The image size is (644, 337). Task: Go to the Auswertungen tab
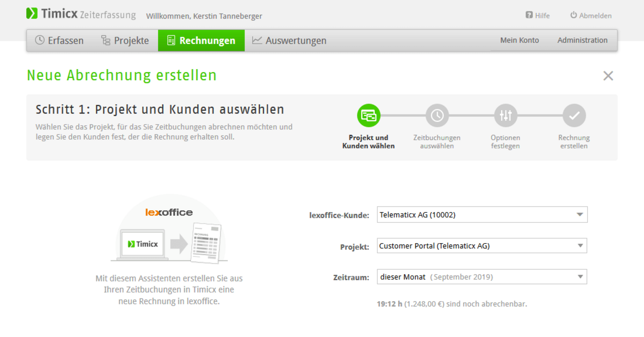[x=289, y=41]
